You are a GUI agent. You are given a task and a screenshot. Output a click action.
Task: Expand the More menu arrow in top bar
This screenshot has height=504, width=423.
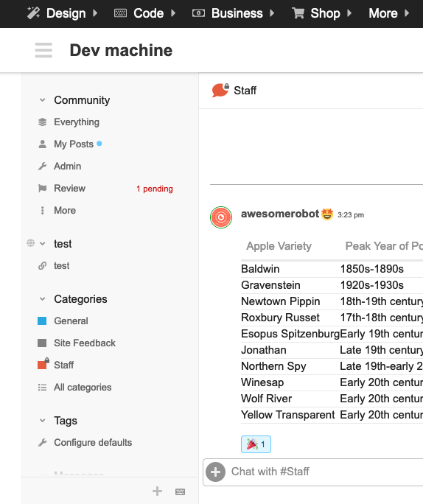407,13
